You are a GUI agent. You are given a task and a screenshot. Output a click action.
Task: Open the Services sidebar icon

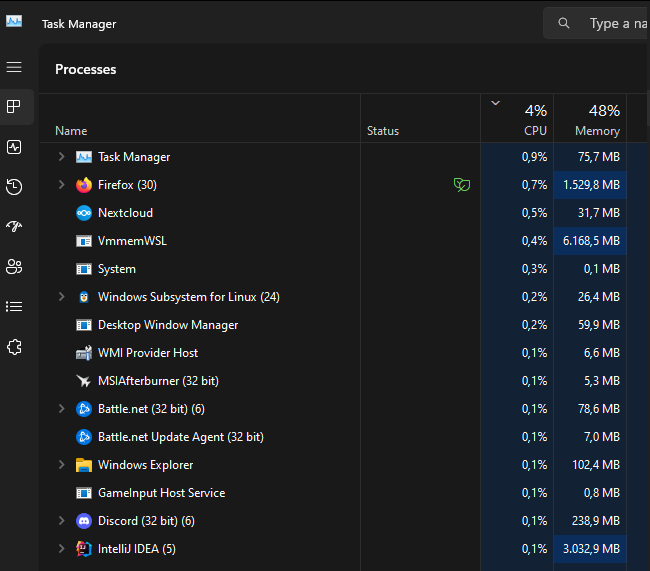point(14,347)
